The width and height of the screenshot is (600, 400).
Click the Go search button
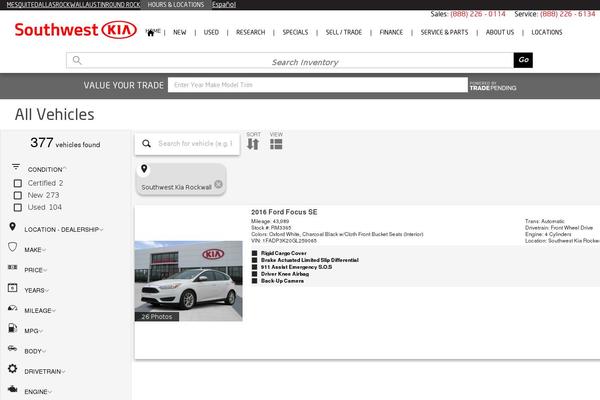click(x=523, y=60)
